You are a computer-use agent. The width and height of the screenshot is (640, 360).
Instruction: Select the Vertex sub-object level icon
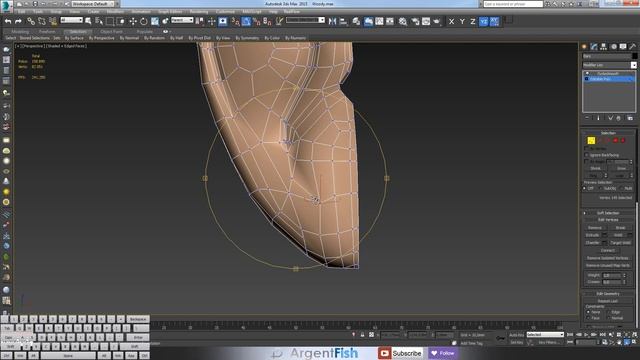(591, 140)
